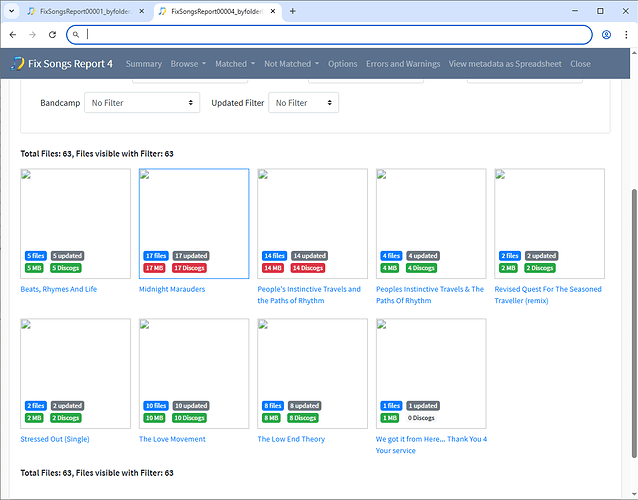Open the Bandcamp filter dropdown

coord(142,103)
